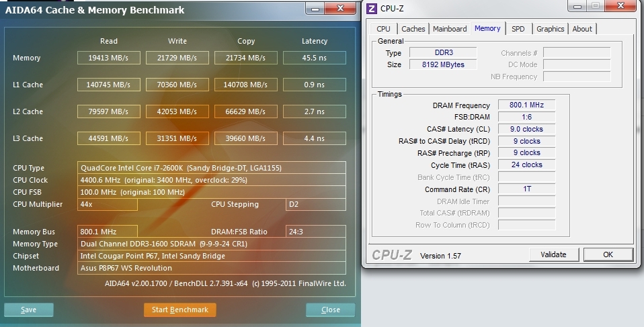Click the DRAM Frequency 800.1 MHz value

(x=526, y=105)
